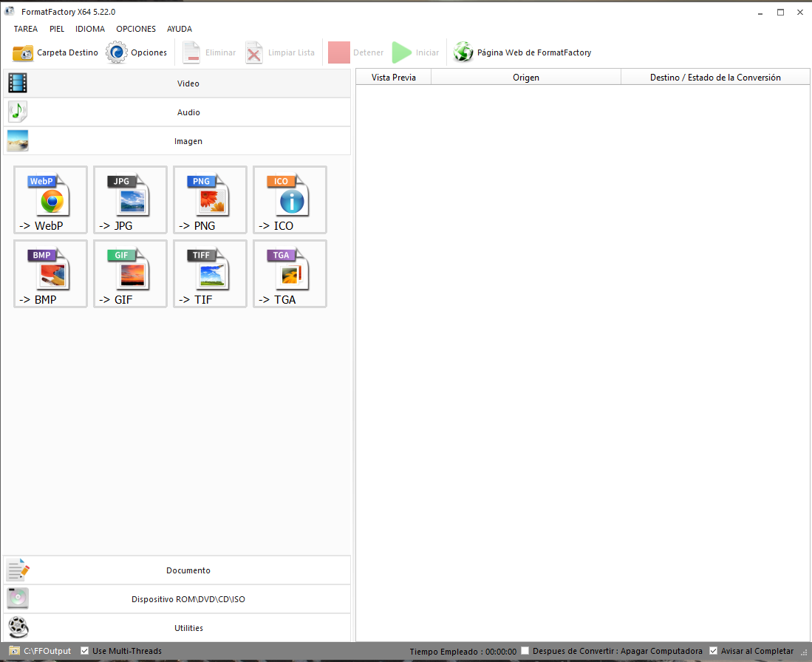Click the Carpeta Destino folder icon
Viewport: 812px width, 662px height.
[23, 53]
